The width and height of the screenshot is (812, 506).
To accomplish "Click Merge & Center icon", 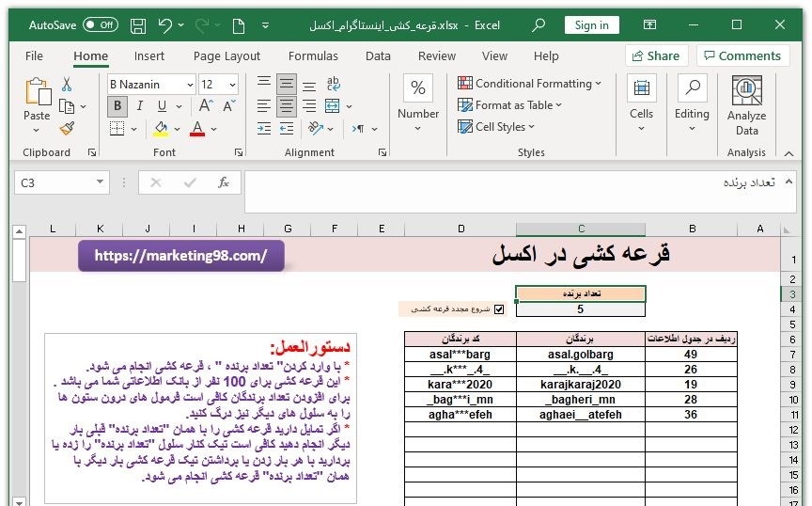I will click(x=332, y=106).
